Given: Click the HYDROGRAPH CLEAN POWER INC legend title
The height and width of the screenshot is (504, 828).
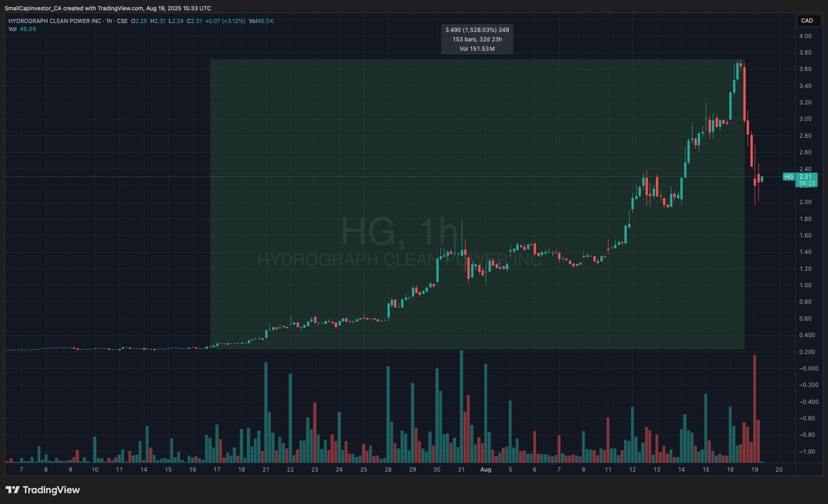Looking at the screenshot, I should coord(55,21).
